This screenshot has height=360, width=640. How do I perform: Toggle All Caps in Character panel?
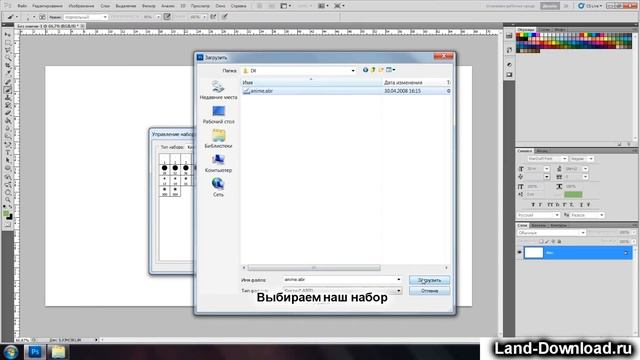click(x=549, y=204)
